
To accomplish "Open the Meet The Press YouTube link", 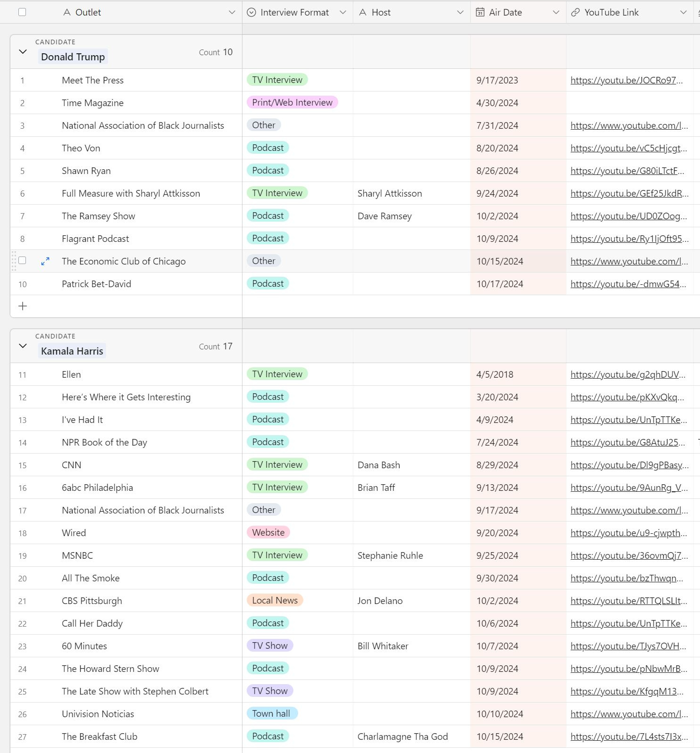I will 626,80.
